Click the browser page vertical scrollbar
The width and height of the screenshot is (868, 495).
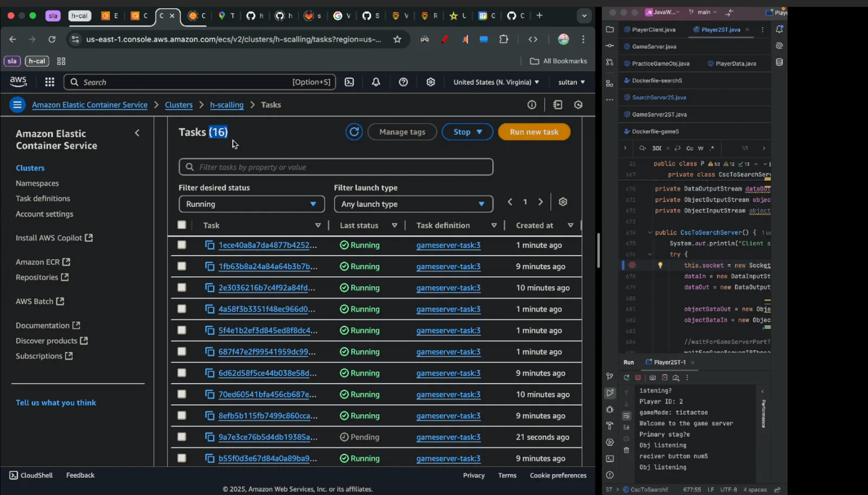point(598,251)
